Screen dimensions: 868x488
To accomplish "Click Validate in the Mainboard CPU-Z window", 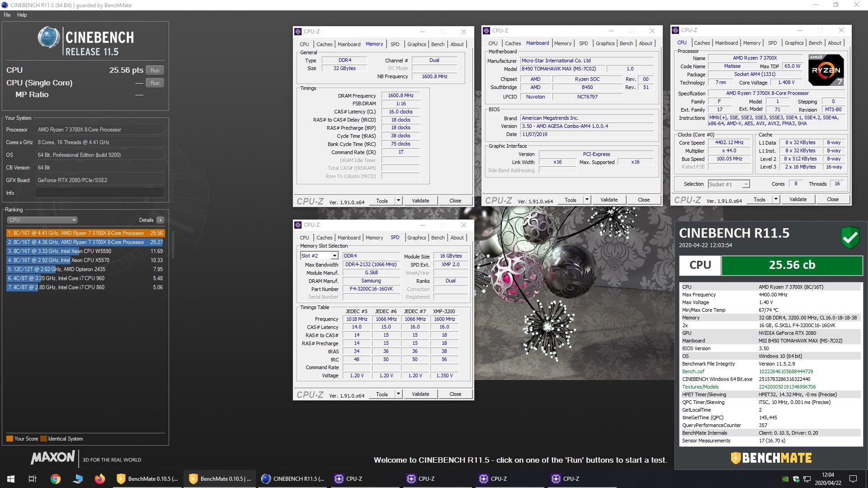I will point(609,200).
